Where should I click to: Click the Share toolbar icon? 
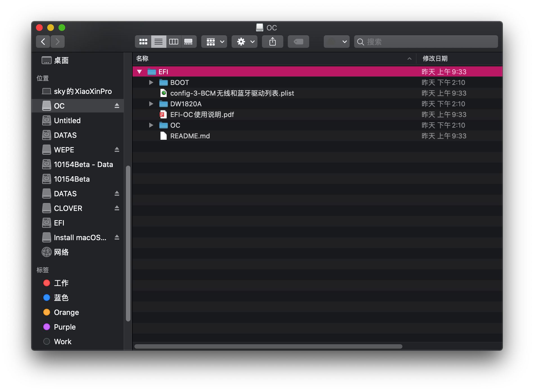coord(272,42)
